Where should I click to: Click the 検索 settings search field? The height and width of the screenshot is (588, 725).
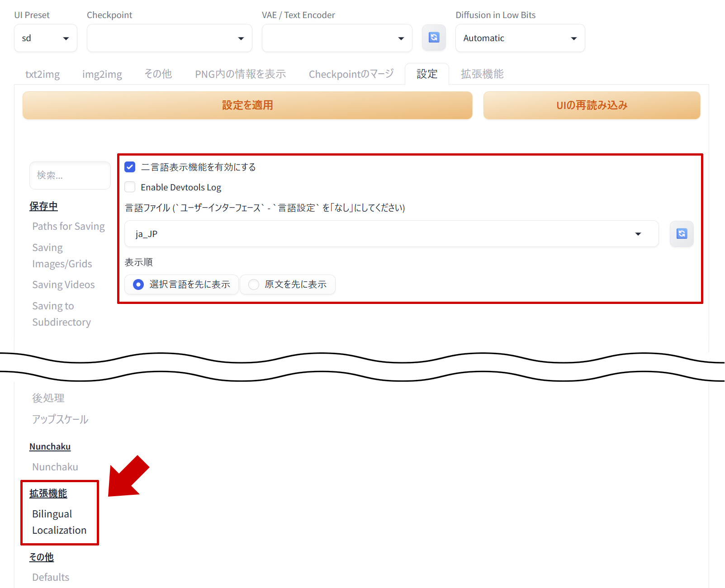(70, 175)
